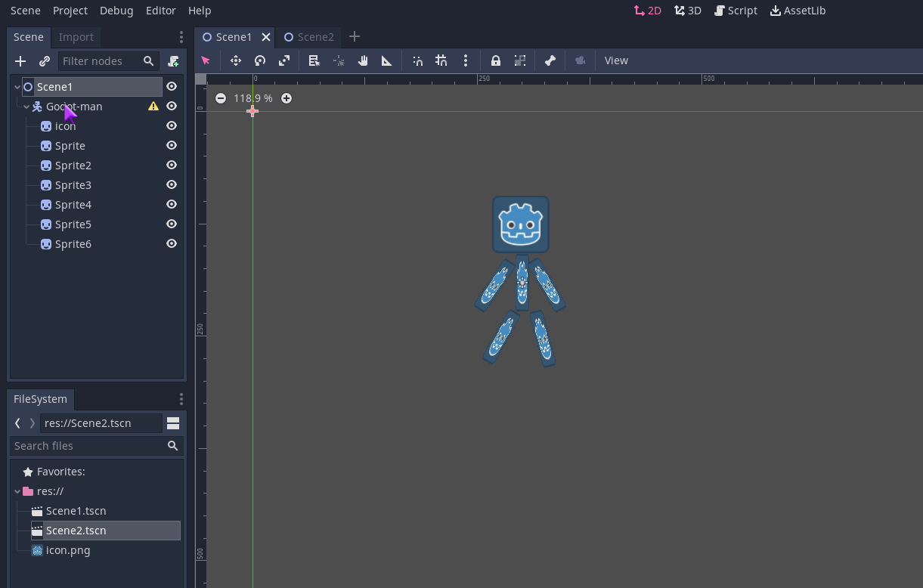Click group children non-selectable icon
The width and height of the screenshot is (923, 588).
pyautogui.click(x=520, y=60)
